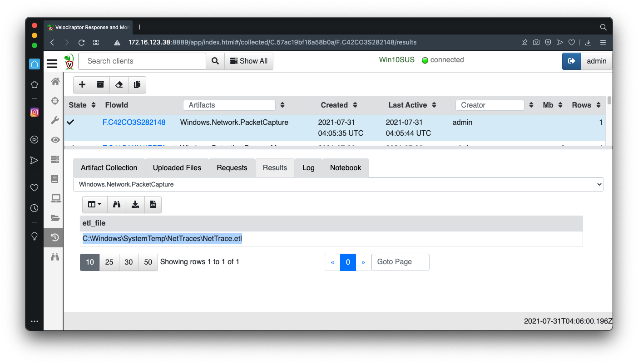Set page size to 50 rows

(148, 262)
